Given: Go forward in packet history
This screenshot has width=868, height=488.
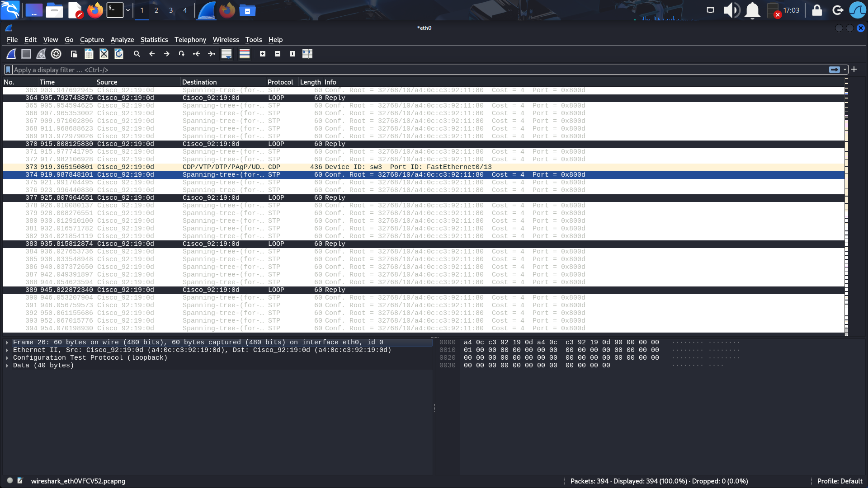Looking at the screenshot, I should click(x=167, y=54).
